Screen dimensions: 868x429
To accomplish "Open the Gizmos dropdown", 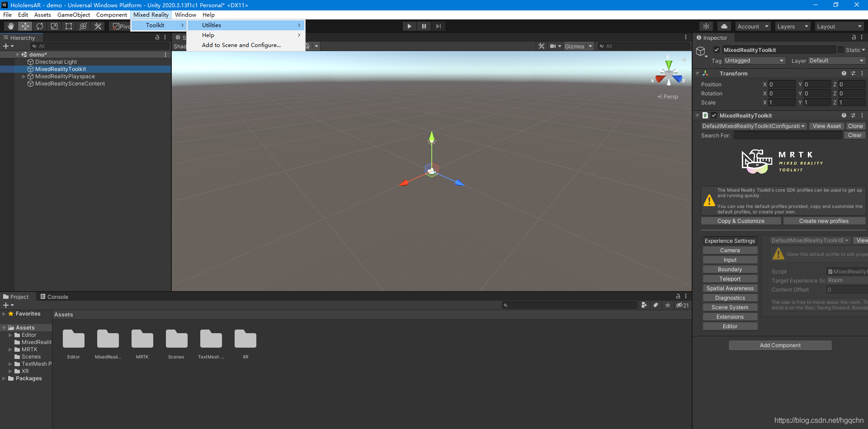I will tap(578, 46).
